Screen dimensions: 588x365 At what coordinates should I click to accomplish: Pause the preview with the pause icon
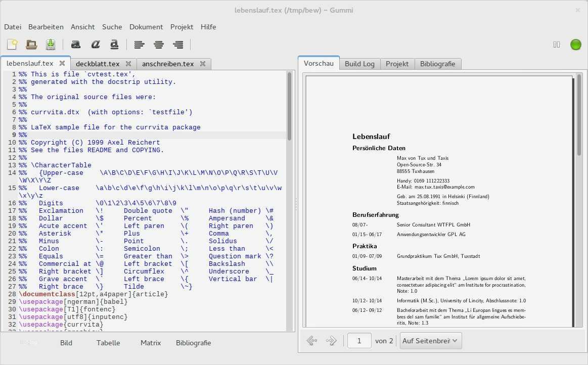pos(557,44)
